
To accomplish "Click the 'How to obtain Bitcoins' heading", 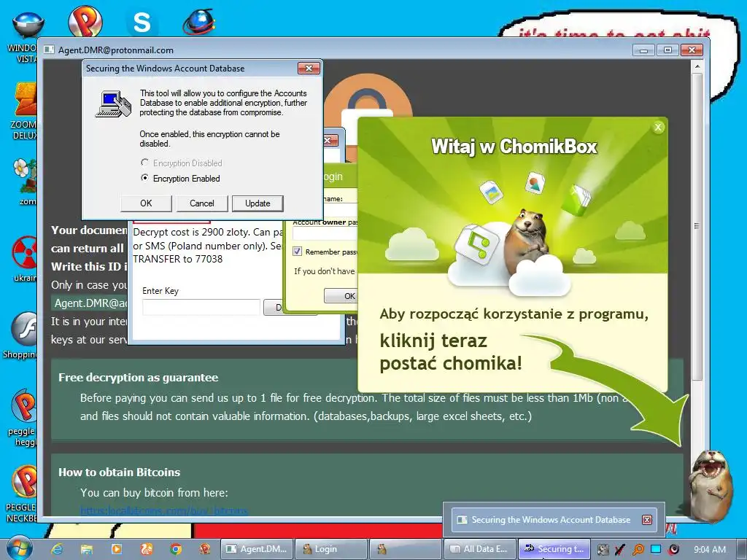I will tap(119, 472).
